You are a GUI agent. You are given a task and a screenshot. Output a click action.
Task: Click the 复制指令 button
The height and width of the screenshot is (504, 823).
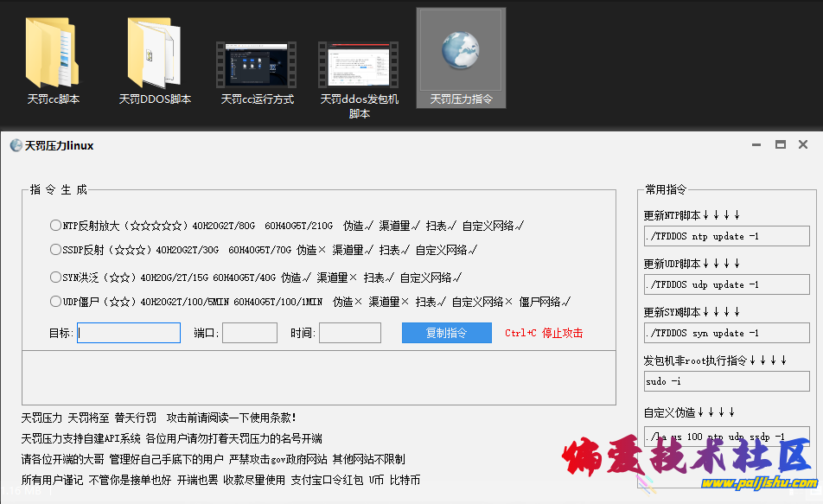pos(446,333)
